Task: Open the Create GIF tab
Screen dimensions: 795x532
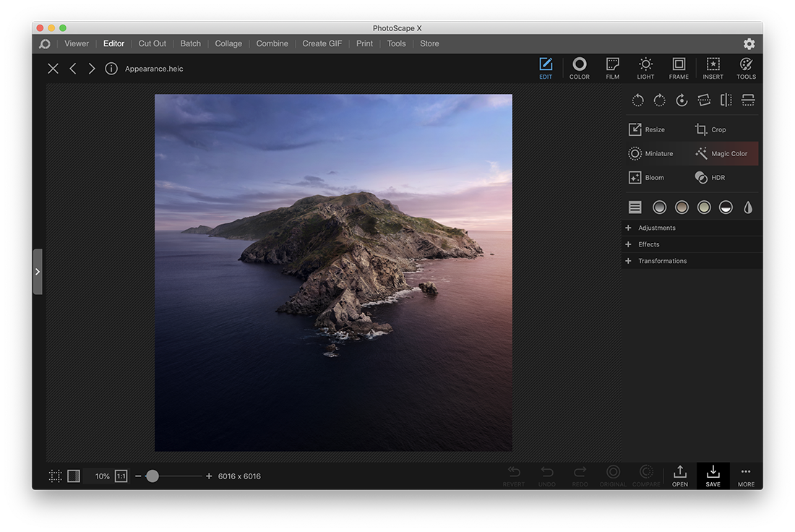Action: coord(322,43)
